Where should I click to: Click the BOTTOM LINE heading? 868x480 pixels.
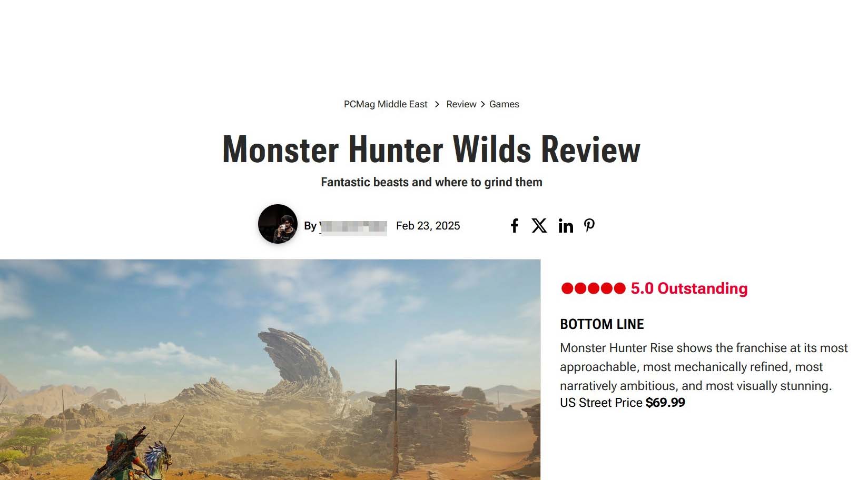[x=602, y=324]
